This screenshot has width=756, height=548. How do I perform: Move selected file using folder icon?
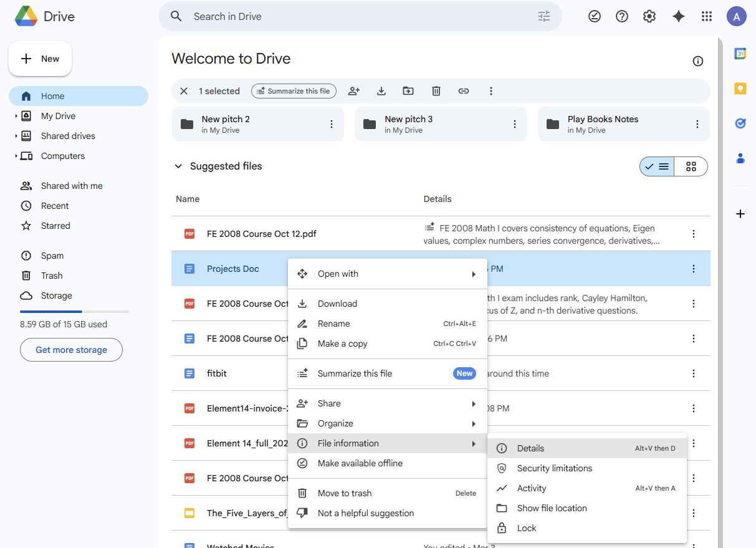click(408, 91)
